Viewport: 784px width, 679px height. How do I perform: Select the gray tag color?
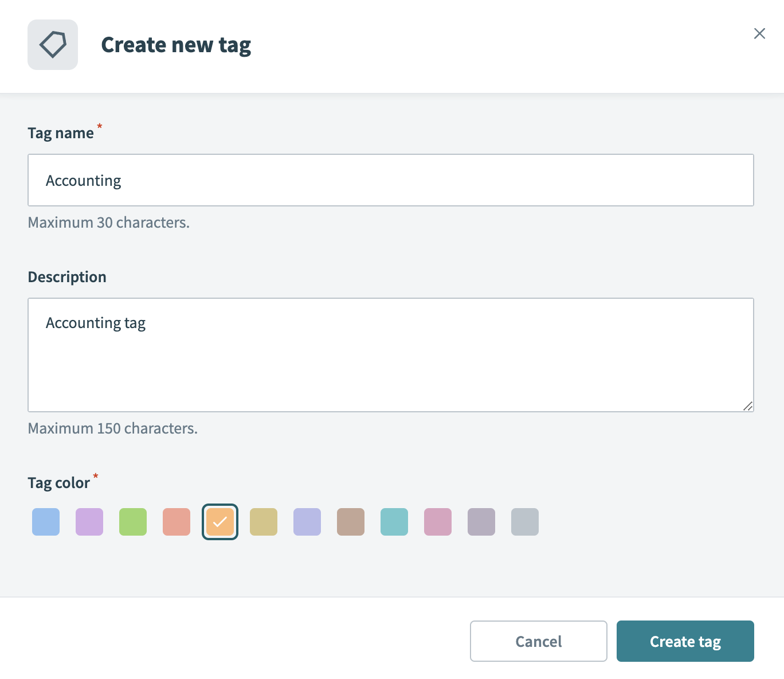pyautogui.click(x=524, y=521)
